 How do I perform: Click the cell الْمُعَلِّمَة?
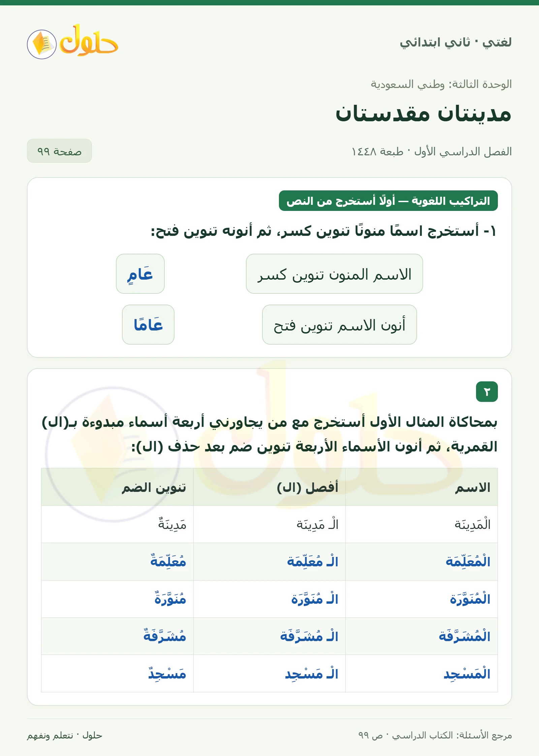[x=421, y=562]
